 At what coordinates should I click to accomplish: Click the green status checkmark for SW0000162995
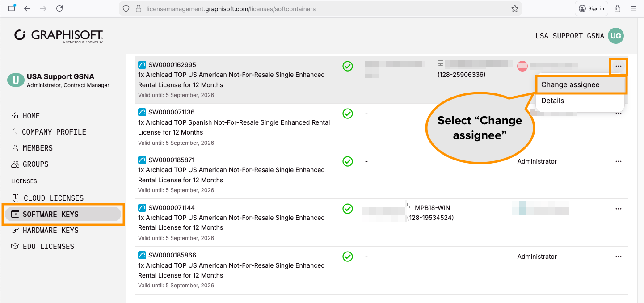348,66
